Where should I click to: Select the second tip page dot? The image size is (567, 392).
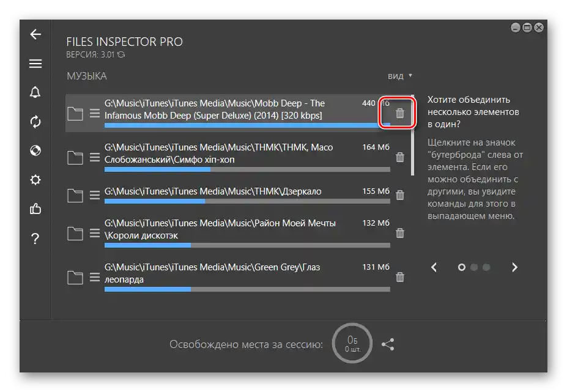pyautogui.click(x=474, y=267)
